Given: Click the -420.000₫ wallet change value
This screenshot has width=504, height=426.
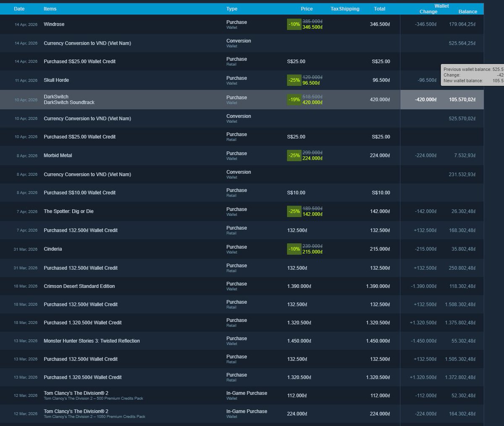Looking at the screenshot, I should coord(425,100).
